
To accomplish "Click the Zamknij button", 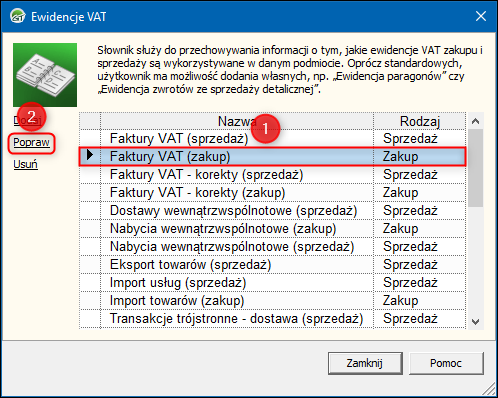I will click(365, 363).
